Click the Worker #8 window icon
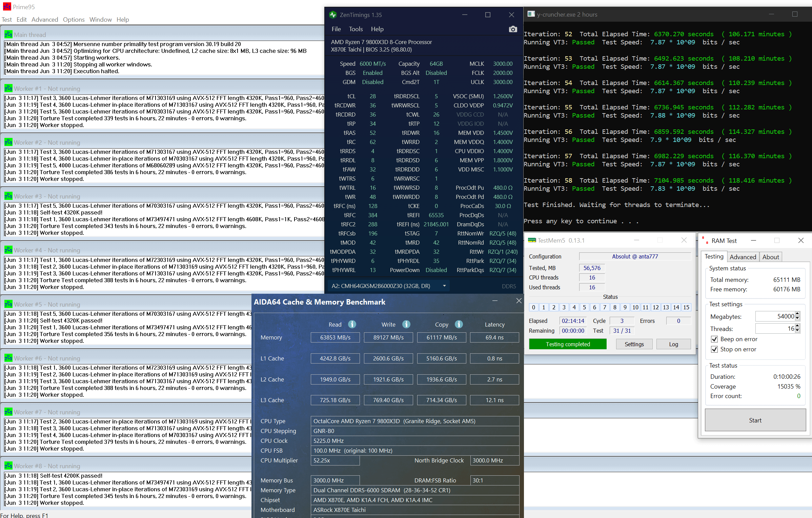Screen dimensions: 812x518 pyautogui.click(x=8, y=466)
